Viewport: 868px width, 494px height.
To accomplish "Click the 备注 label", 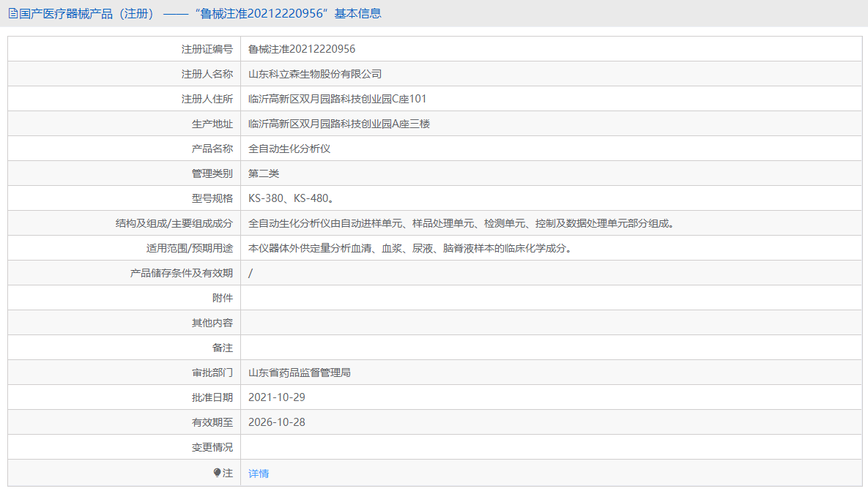I will click(x=223, y=348).
